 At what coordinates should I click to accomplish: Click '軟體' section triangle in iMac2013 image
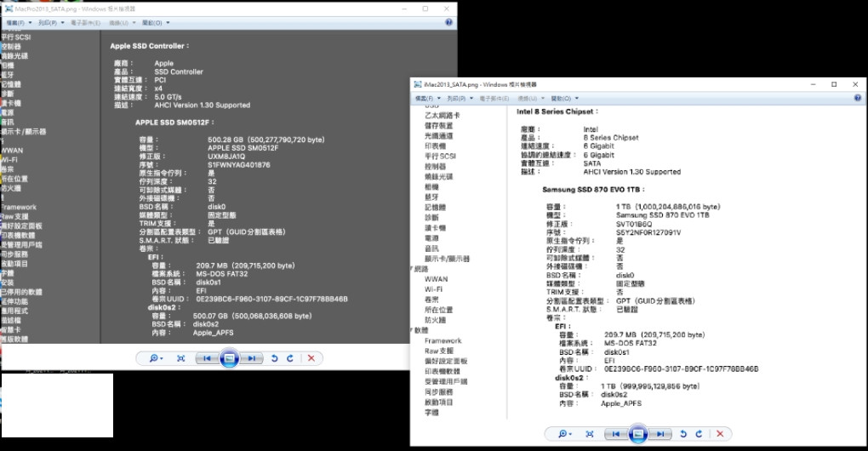(413, 330)
